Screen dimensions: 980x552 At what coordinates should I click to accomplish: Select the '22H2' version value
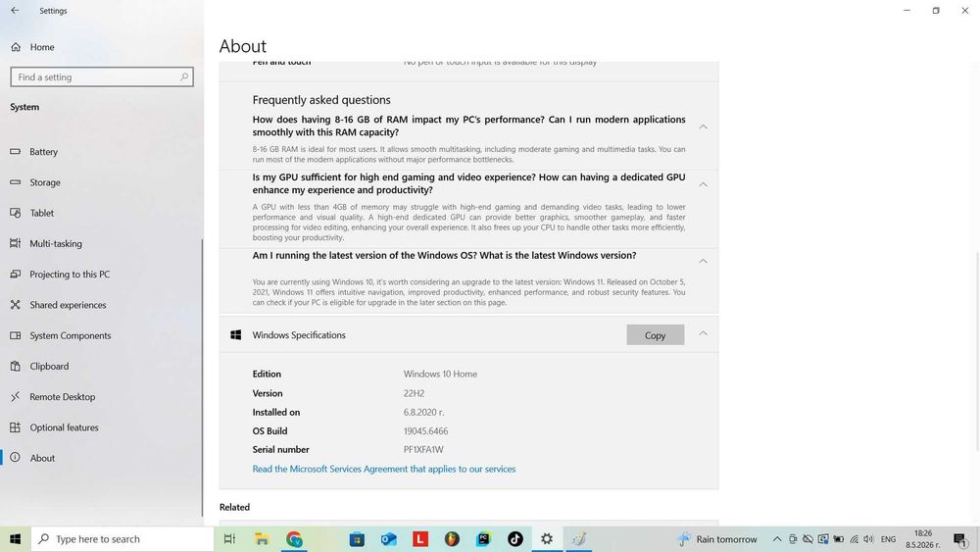tap(414, 393)
